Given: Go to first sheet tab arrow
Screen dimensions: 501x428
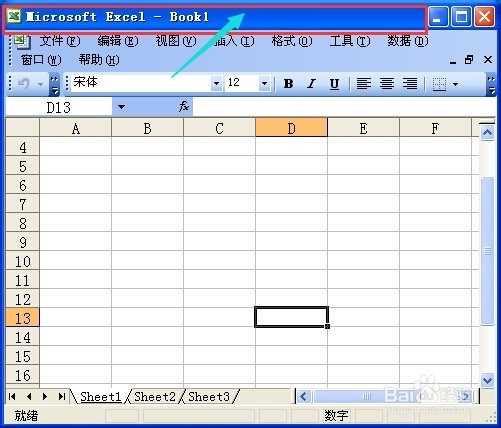Looking at the screenshot, I should point(12,396).
